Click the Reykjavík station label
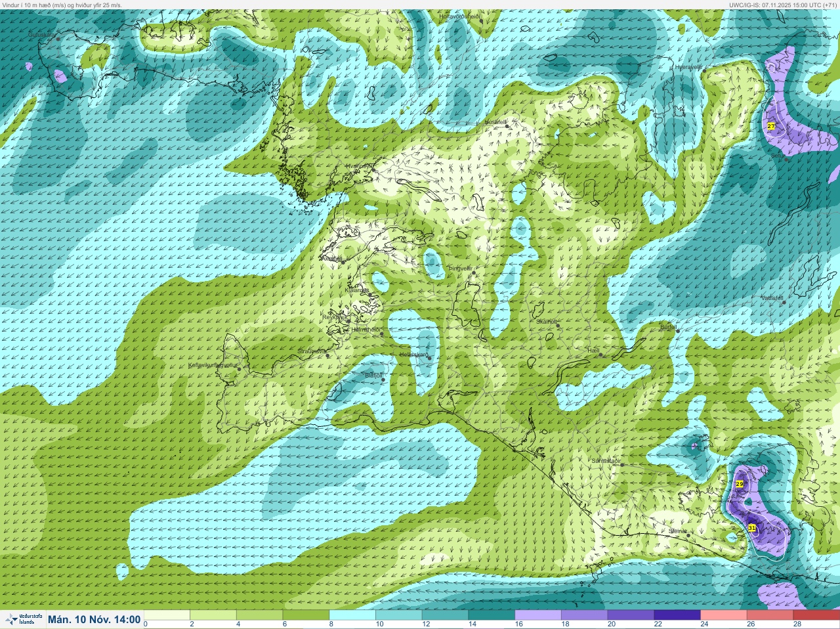Viewport: 840px width, 629px height. [x=334, y=316]
